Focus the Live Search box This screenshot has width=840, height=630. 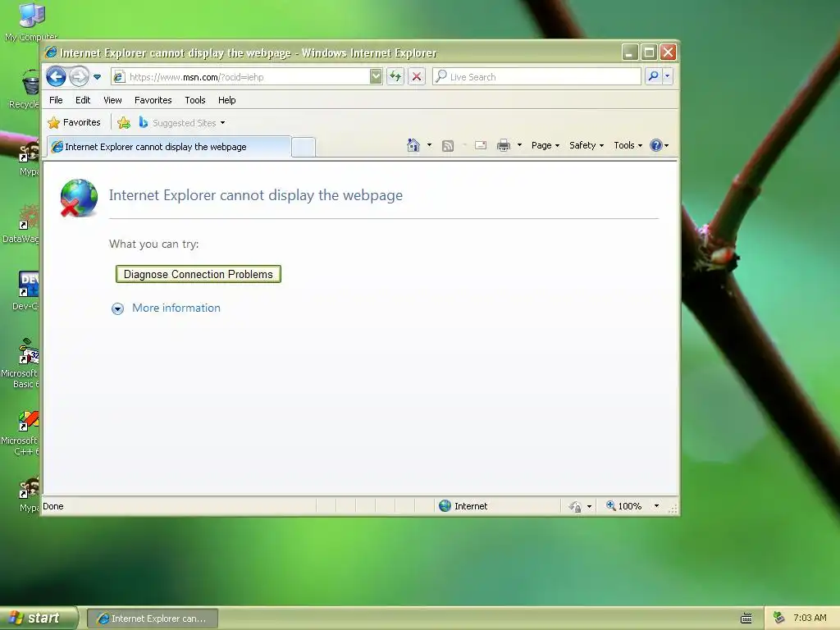(536, 76)
